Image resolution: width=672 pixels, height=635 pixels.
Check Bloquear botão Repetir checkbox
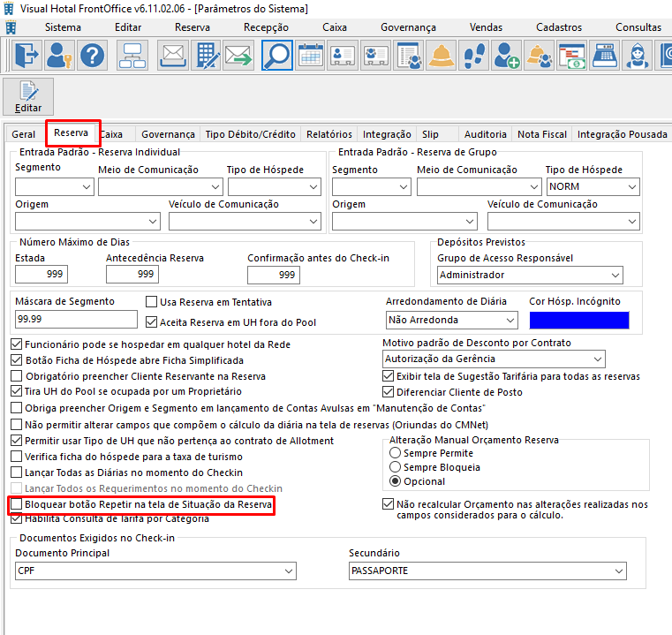pos(16,504)
